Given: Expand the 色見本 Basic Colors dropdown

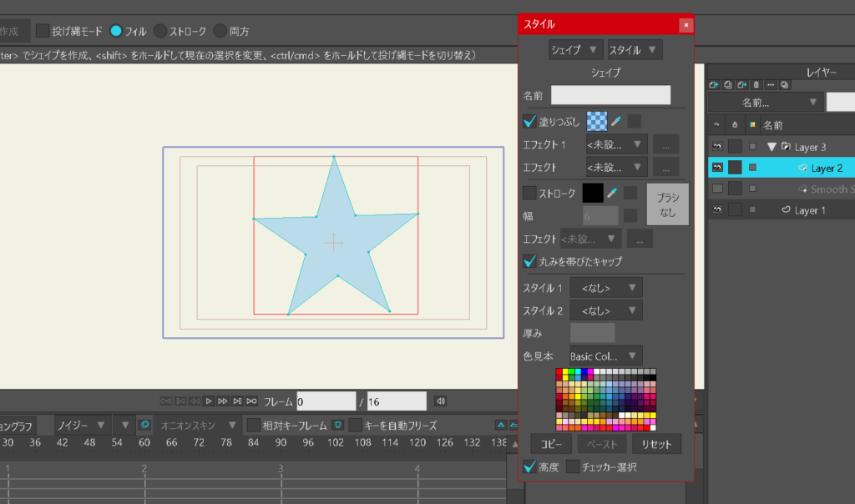Looking at the screenshot, I should pos(606,356).
